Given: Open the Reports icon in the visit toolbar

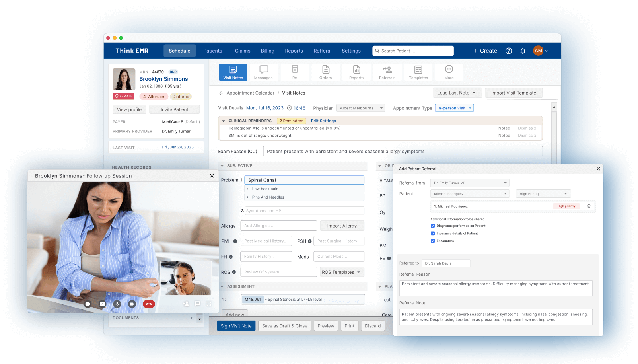Looking at the screenshot, I should coord(356,72).
